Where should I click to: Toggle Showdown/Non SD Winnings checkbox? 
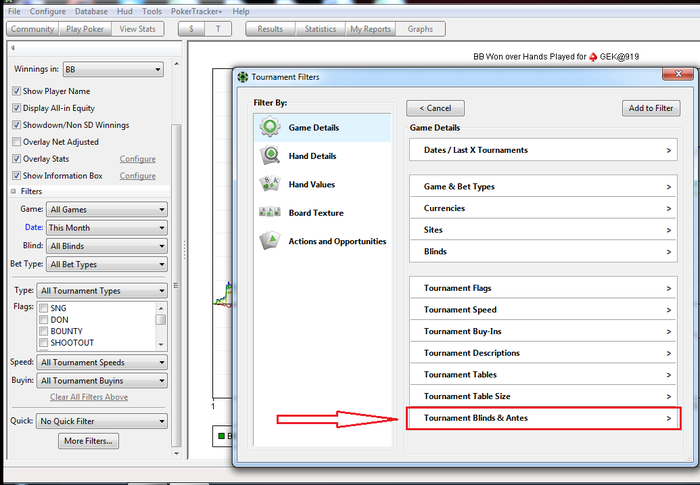click(17, 125)
